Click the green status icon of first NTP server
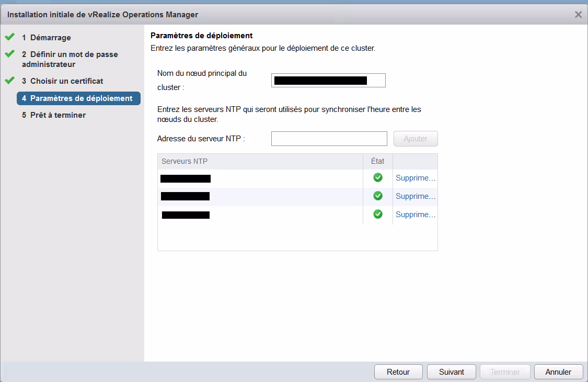The width and height of the screenshot is (588, 382). [377, 178]
